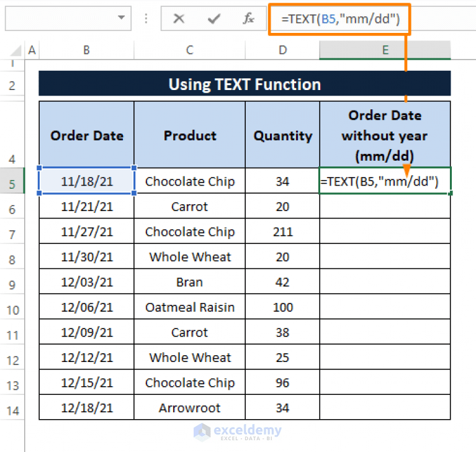This screenshot has height=452, width=476.
Task: Select row 6 header
Action: 12,206
